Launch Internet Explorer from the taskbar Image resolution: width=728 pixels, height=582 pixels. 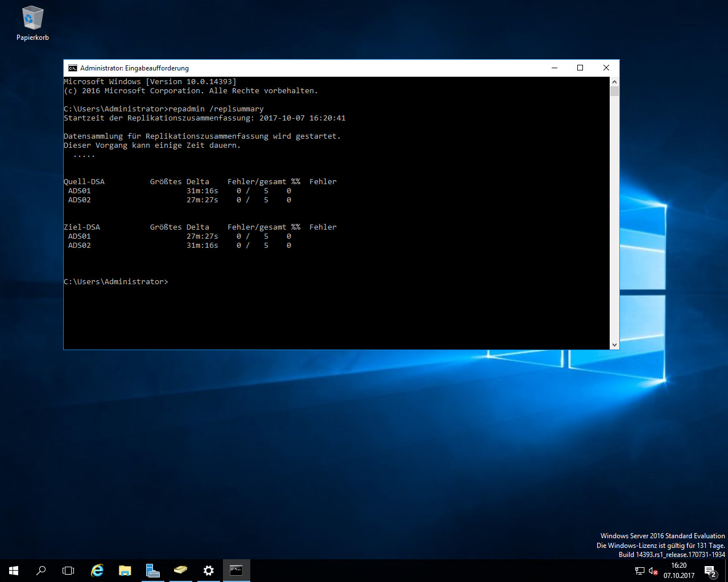point(97,570)
